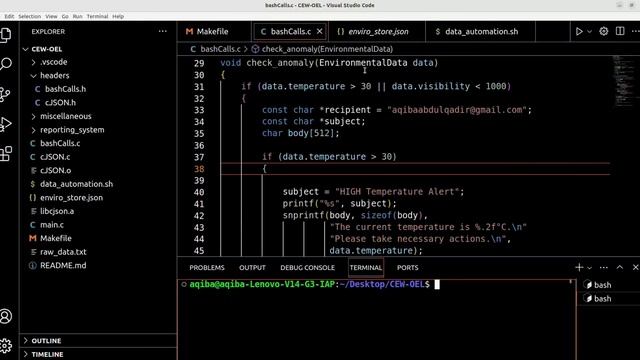Open the Go menu
Viewport: 640px width, 360px height.
[65, 16]
